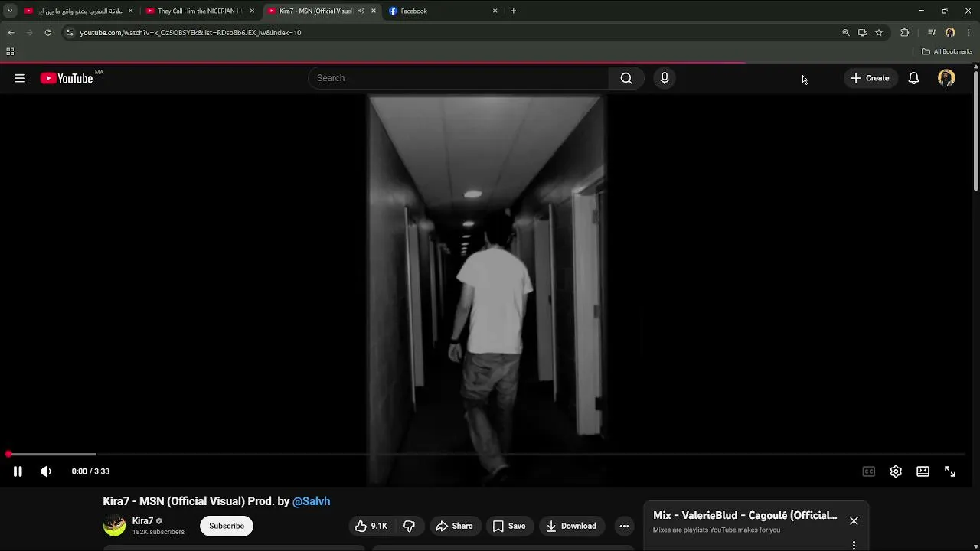This screenshot has height=551, width=980.
Task: Go to YouTube home via logo
Action: (67, 78)
